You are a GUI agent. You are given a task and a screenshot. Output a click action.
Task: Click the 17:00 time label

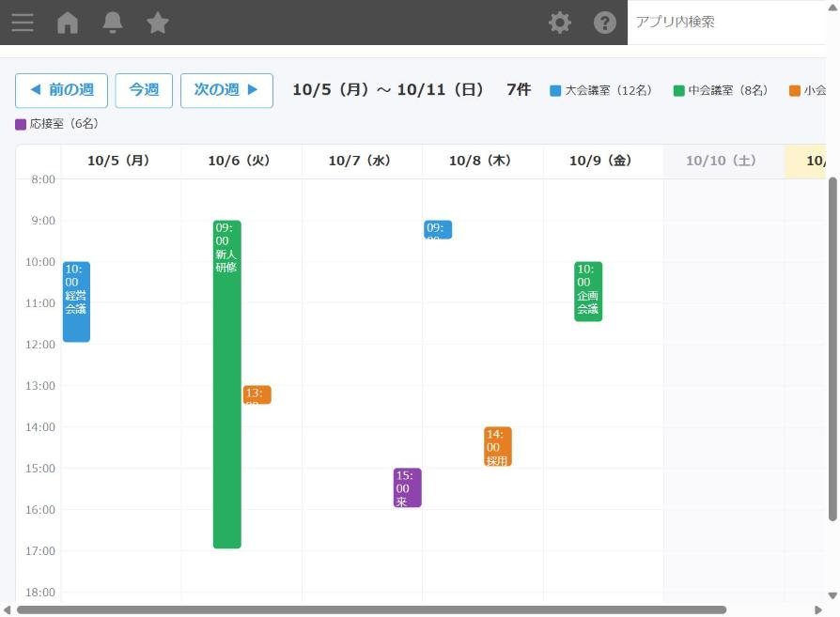click(40, 551)
